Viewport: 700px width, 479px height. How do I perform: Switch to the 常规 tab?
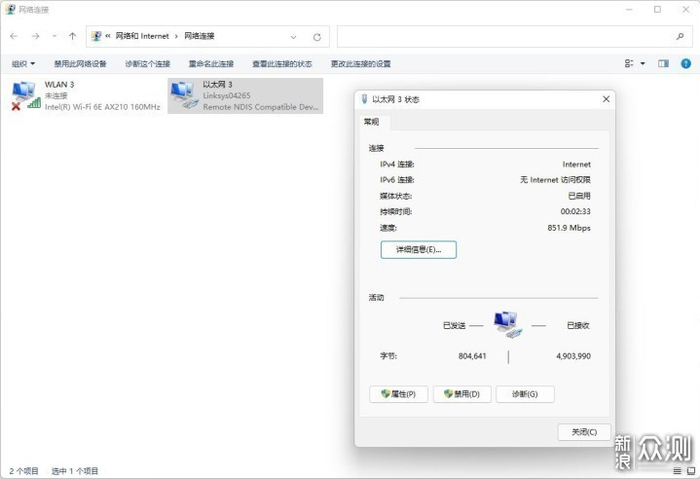[x=372, y=122]
